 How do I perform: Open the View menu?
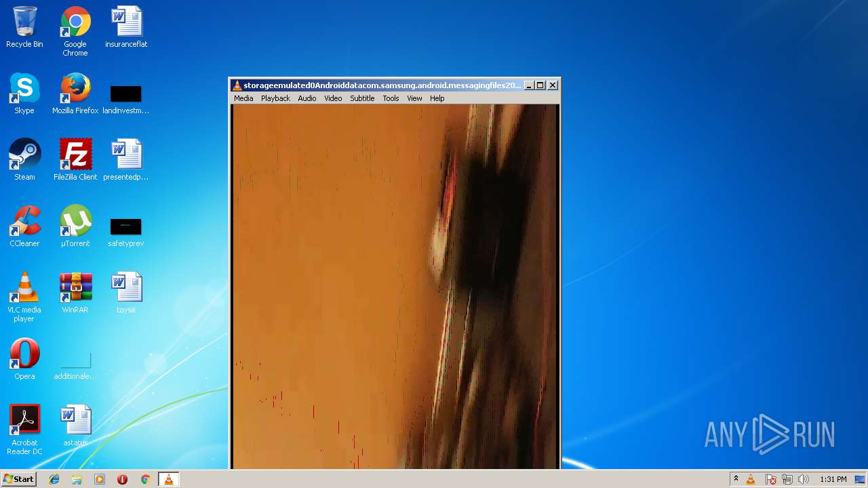coord(414,98)
